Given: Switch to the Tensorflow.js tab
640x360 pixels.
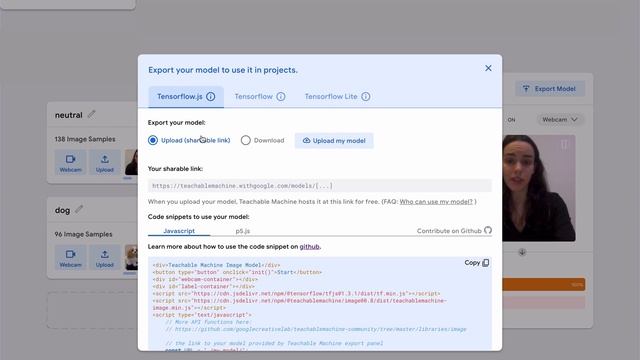Looking at the screenshot, I should tap(186, 97).
